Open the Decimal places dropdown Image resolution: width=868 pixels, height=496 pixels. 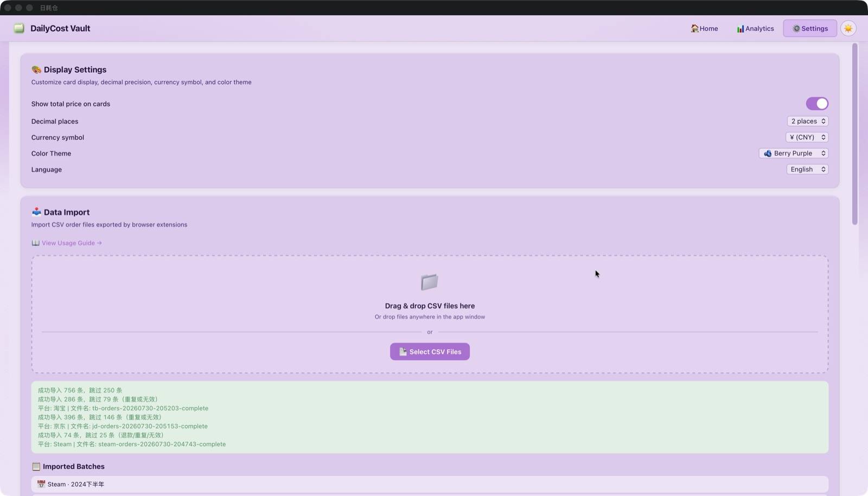[x=808, y=121]
